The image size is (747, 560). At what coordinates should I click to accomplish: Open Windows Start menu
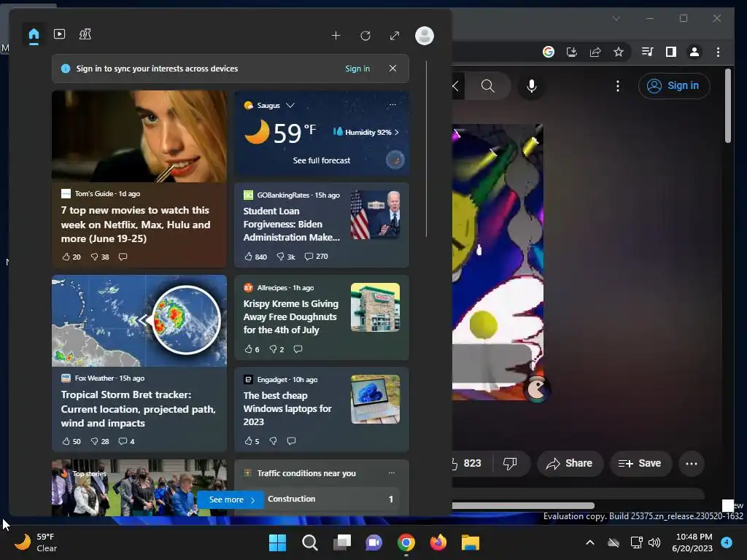(278, 542)
